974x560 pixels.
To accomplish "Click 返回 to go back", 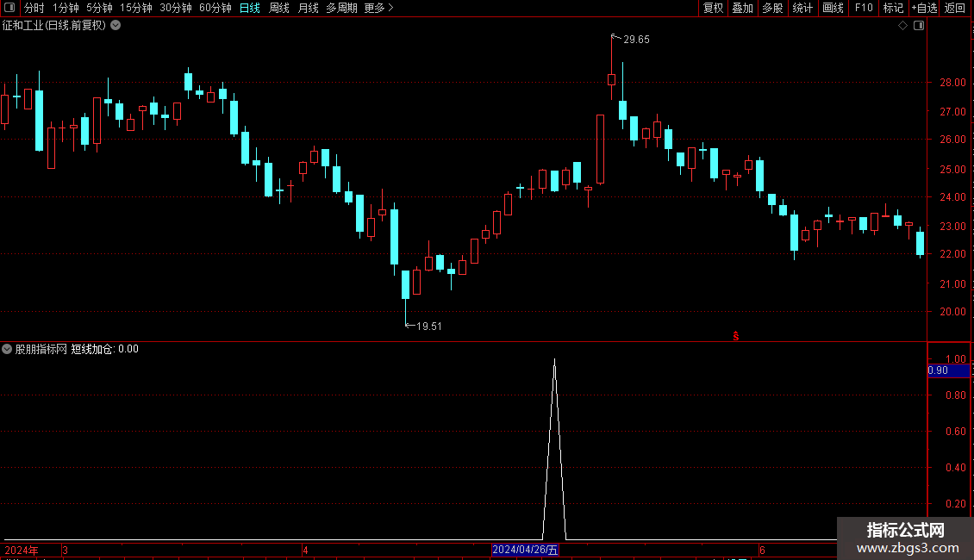I will point(955,8).
